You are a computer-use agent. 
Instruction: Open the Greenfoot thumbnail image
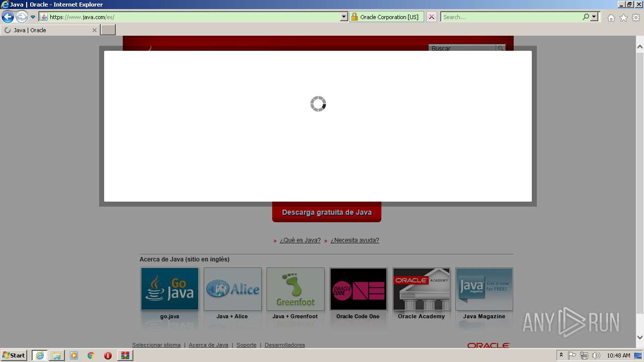(295, 289)
